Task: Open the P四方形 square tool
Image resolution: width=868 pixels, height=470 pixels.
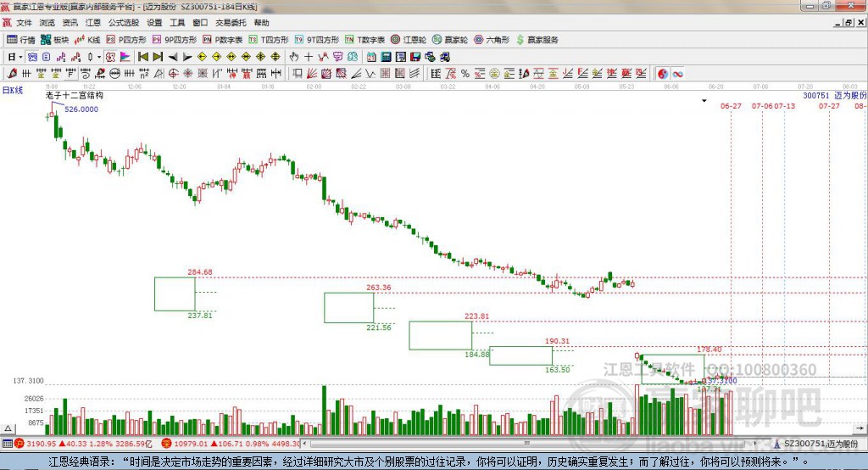Action: click(x=125, y=40)
